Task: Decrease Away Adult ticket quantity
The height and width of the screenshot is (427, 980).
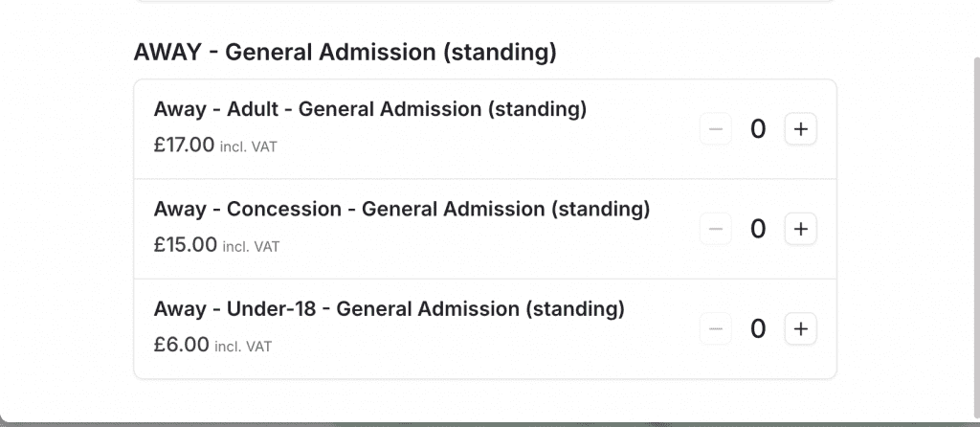Action: coord(715,128)
